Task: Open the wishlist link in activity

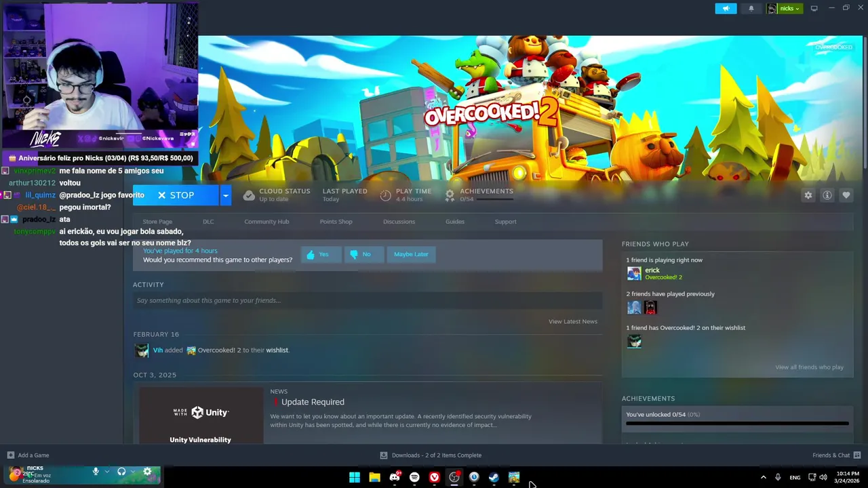Action: pos(277,350)
